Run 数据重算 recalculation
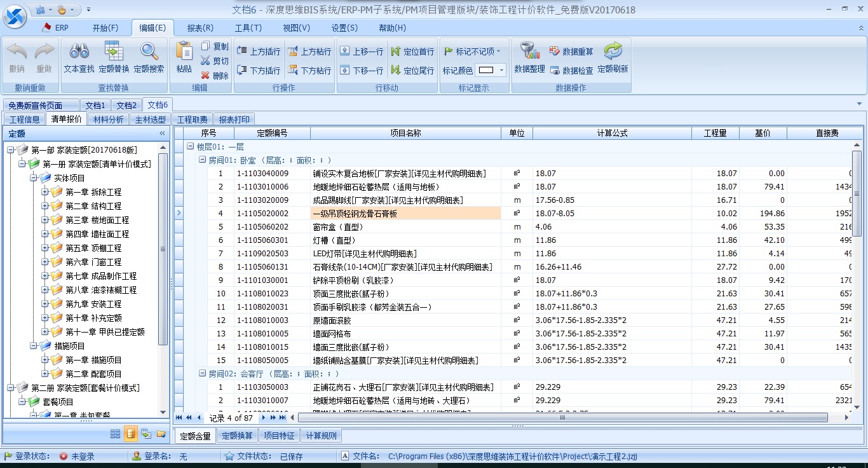Screen dimensions: 868x468 click(x=571, y=51)
